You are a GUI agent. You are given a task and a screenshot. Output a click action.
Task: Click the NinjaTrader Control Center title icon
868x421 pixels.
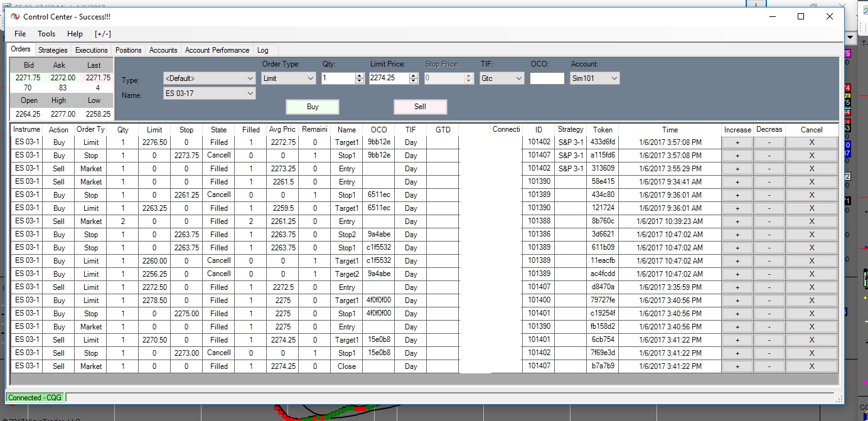coord(15,16)
